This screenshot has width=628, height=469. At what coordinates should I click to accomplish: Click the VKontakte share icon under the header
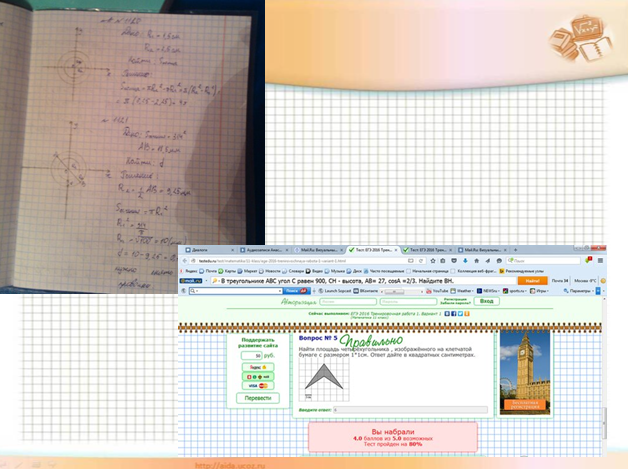point(447,314)
